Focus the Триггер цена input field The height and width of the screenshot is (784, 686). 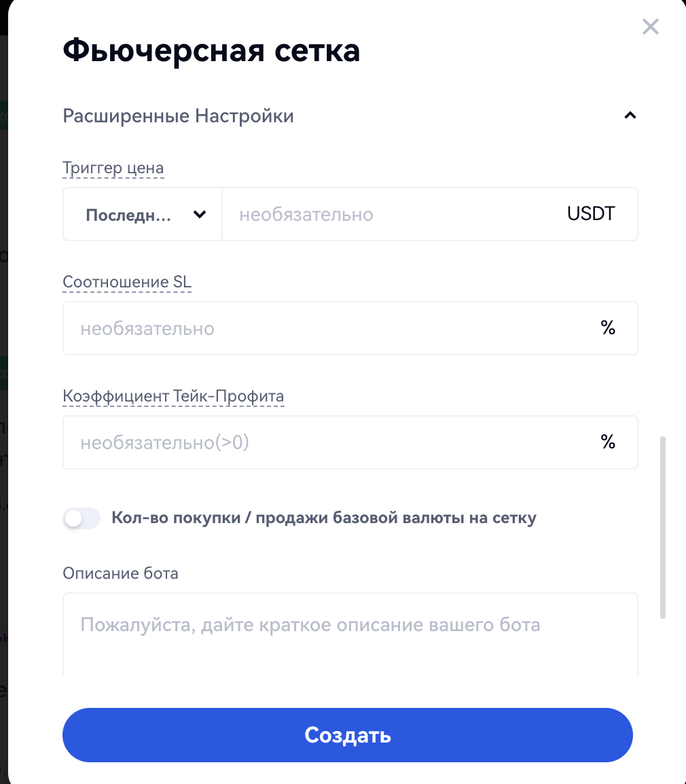pos(394,215)
